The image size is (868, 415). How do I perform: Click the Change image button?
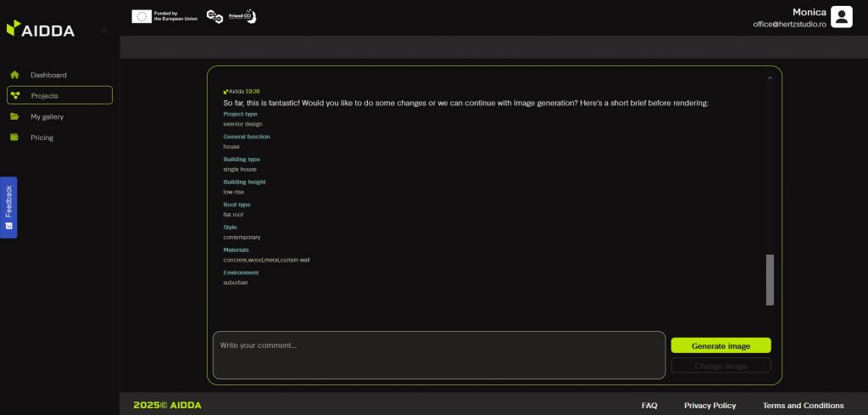click(x=721, y=366)
